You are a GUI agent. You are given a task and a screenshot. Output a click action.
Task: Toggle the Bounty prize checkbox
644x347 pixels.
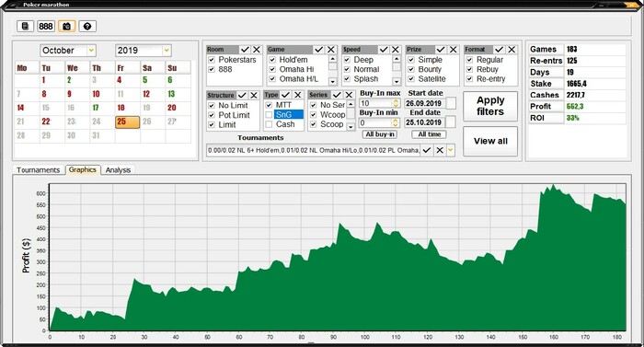(411, 69)
